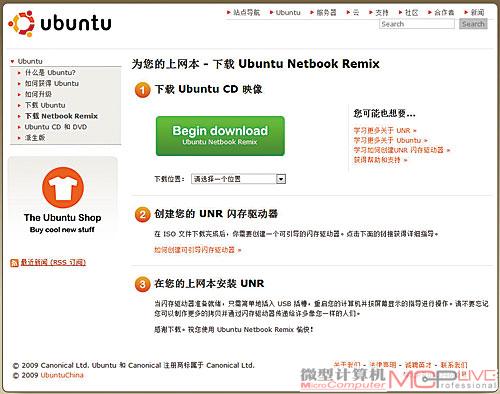Screen dimensions: 500x394
Task: Select the 云 top navigation item
Action: coord(356,13)
